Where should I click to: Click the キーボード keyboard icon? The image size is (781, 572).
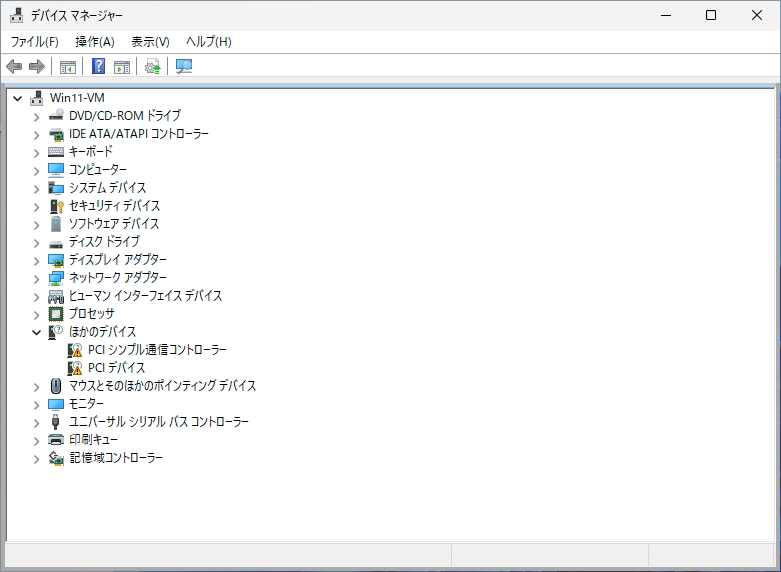click(56, 151)
